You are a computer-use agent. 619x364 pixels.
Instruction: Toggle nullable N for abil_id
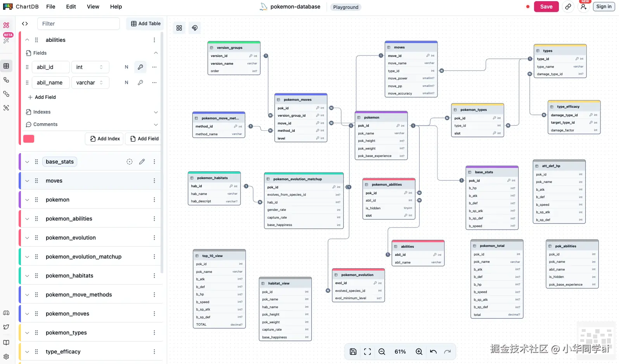[x=126, y=67]
